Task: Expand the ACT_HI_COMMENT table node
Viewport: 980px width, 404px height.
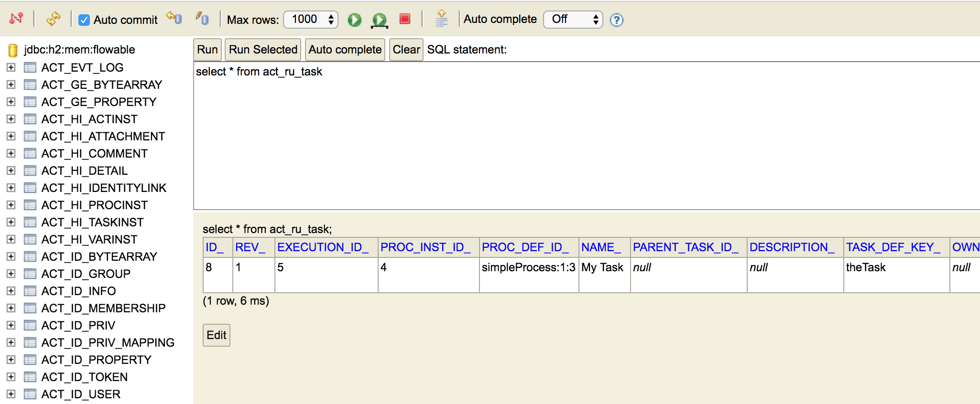Action: click(x=11, y=153)
